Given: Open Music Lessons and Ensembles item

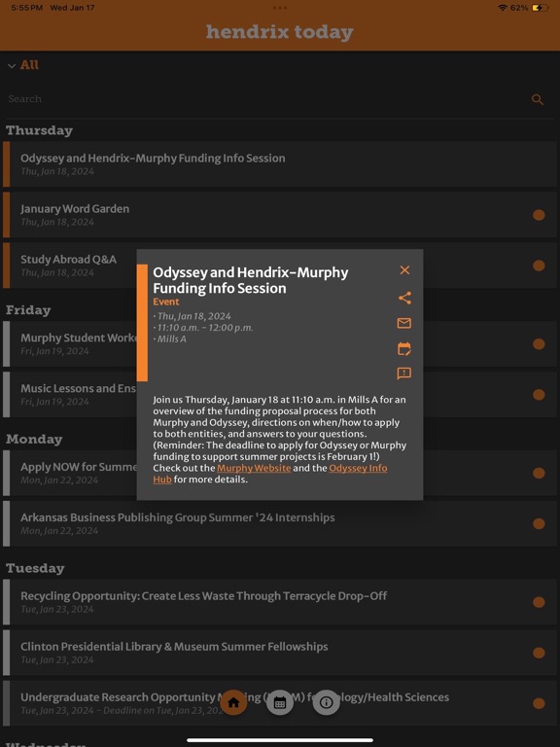Looking at the screenshot, I should coord(70,395).
